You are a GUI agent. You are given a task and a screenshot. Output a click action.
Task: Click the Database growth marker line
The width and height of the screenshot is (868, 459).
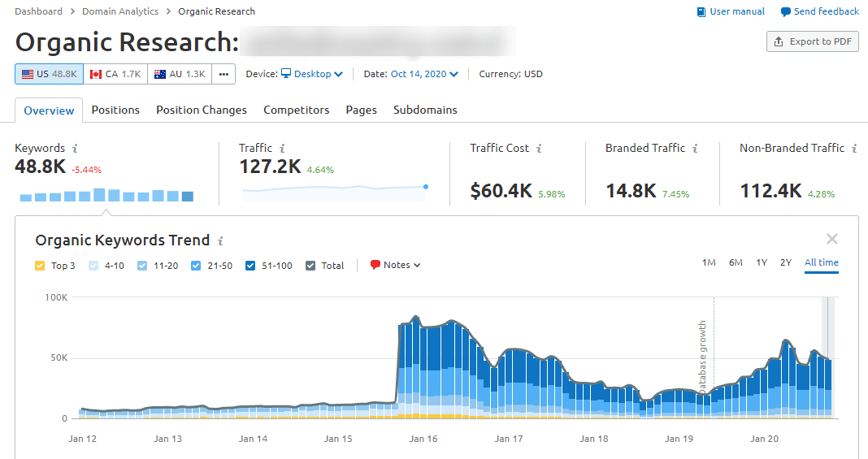714,357
